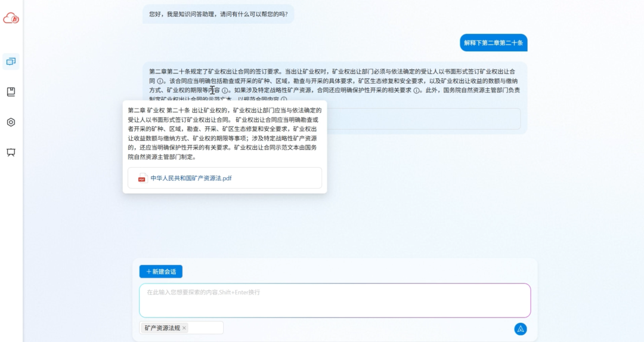Select the 解释下第二章第二十条 user message
This screenshot has width=644, height=342.
494,43
